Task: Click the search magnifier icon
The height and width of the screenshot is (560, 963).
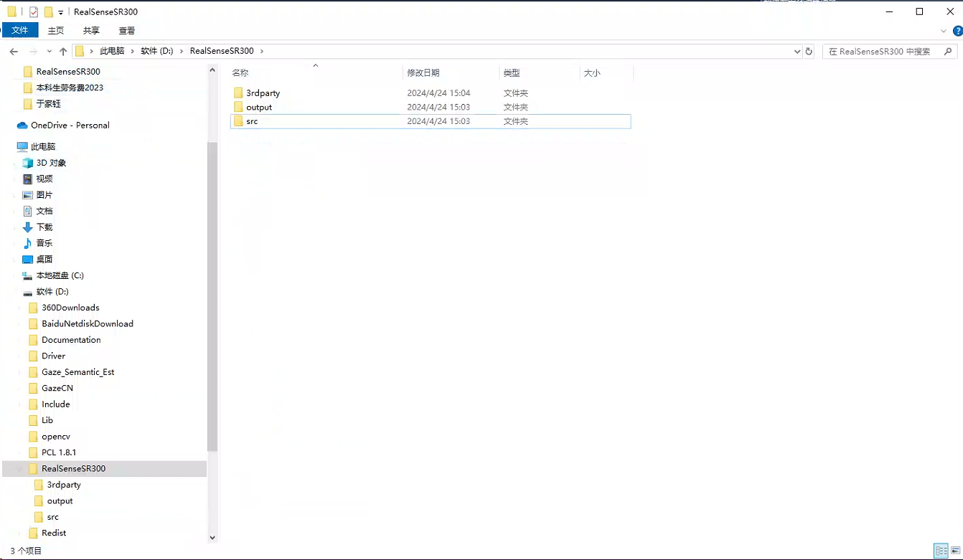Action: (x=949, y=52)
